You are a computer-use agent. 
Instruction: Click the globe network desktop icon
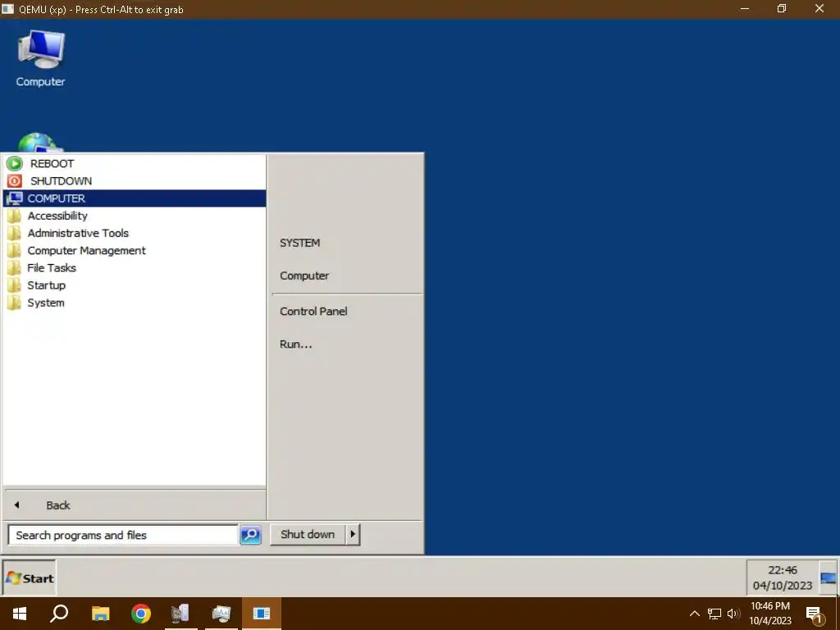[39, 142]
